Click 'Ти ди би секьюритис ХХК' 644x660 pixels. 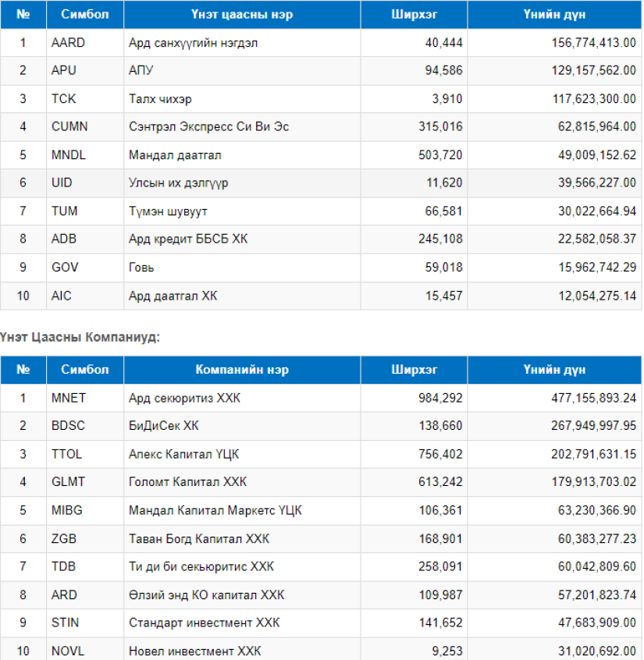[201, 566]
